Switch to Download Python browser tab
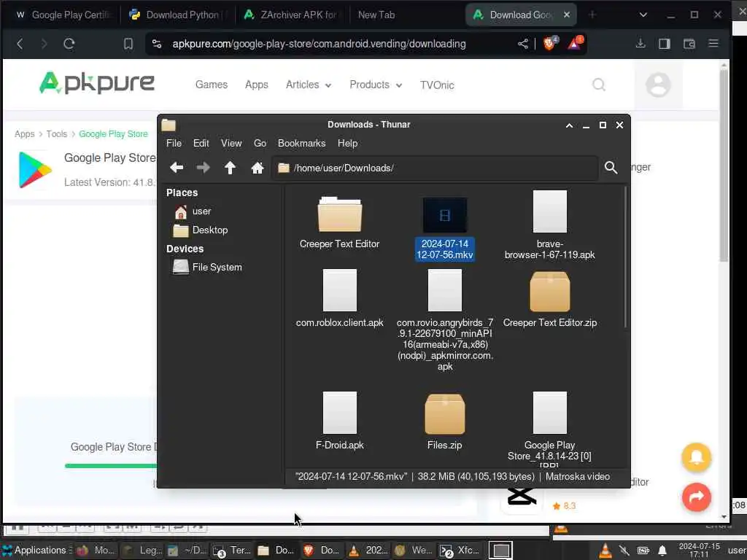Image resolution: width=747 pixels, height=560 pixels. [x=177, y=15]
